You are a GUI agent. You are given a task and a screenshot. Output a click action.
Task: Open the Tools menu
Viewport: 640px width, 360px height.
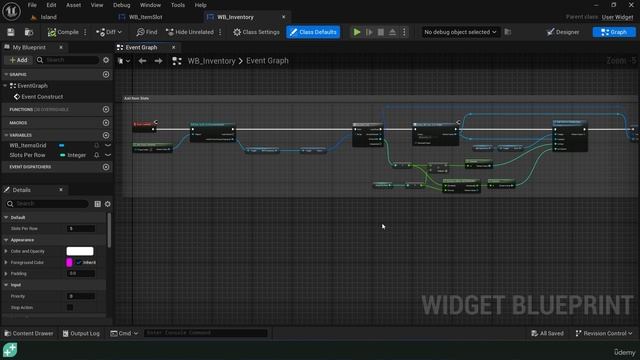coord(178,5)
